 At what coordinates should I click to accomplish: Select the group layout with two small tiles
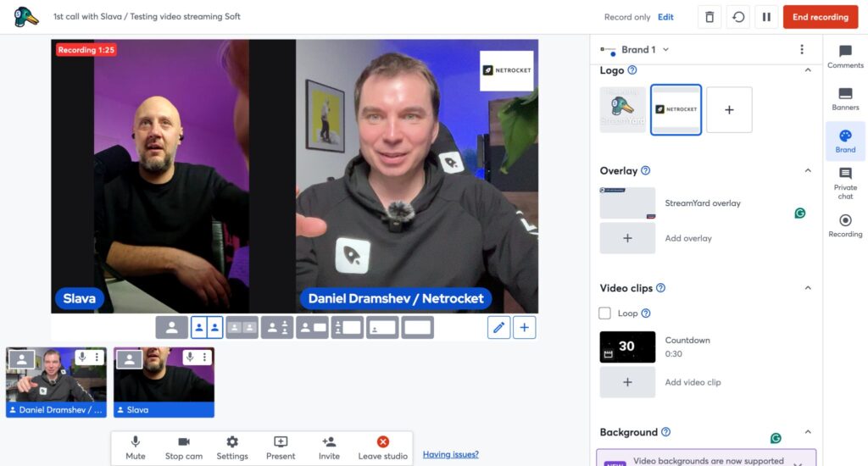click(x=242, y=328)
